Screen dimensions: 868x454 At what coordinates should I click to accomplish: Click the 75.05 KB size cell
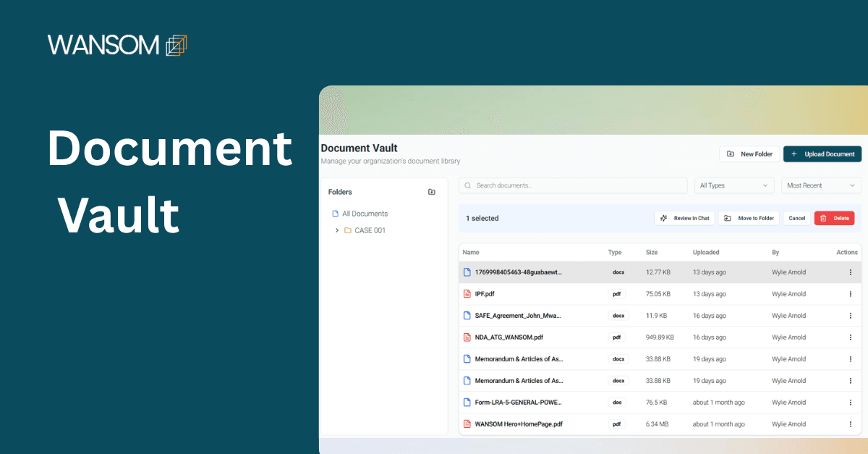coord(658,294)
